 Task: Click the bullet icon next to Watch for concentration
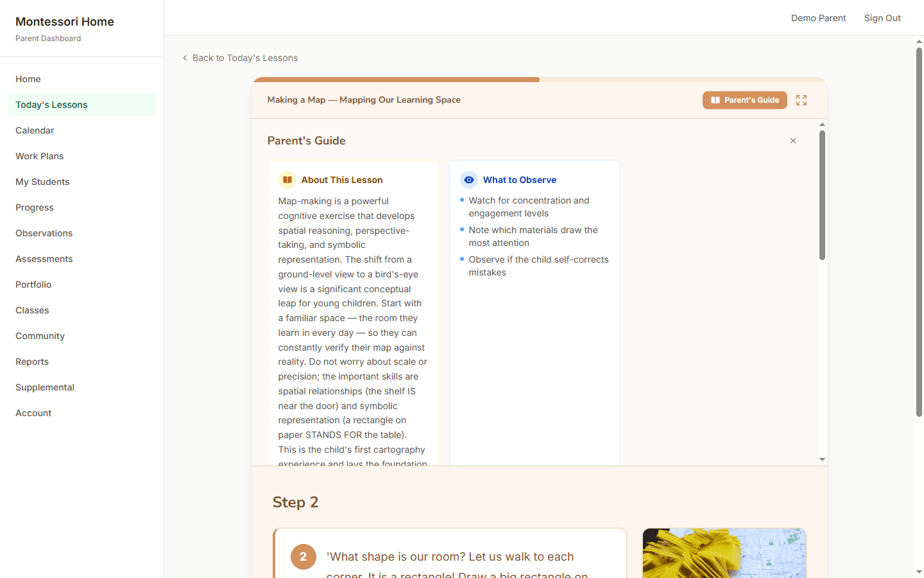point(461,200)
